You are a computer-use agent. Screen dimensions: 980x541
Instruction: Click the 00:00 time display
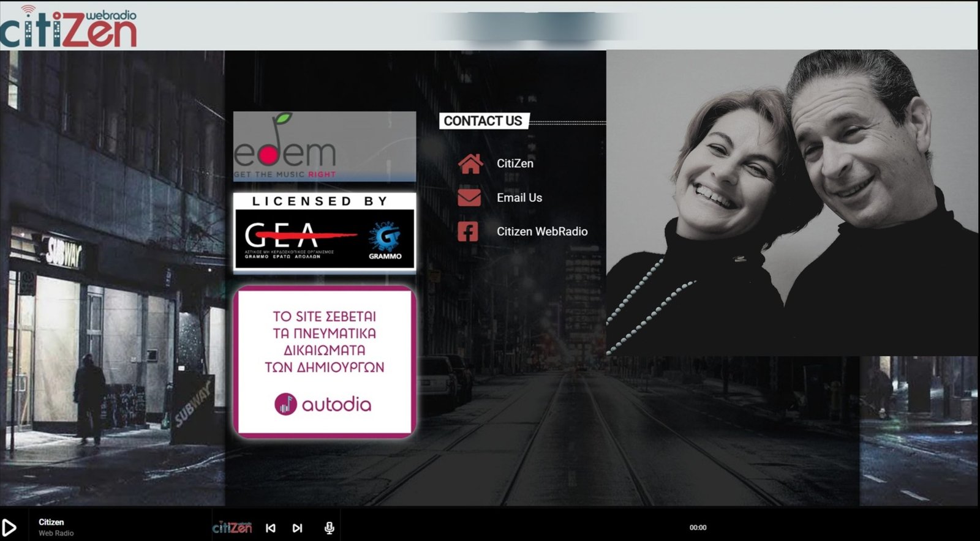click(x=698, y=528)
